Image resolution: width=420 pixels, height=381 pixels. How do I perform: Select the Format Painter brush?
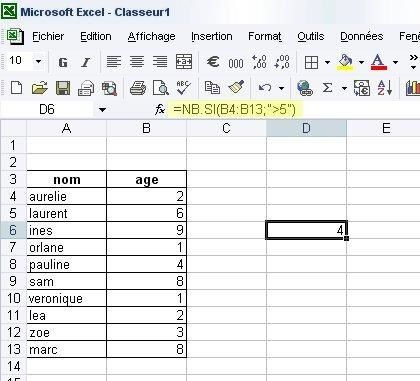point(236,88)
